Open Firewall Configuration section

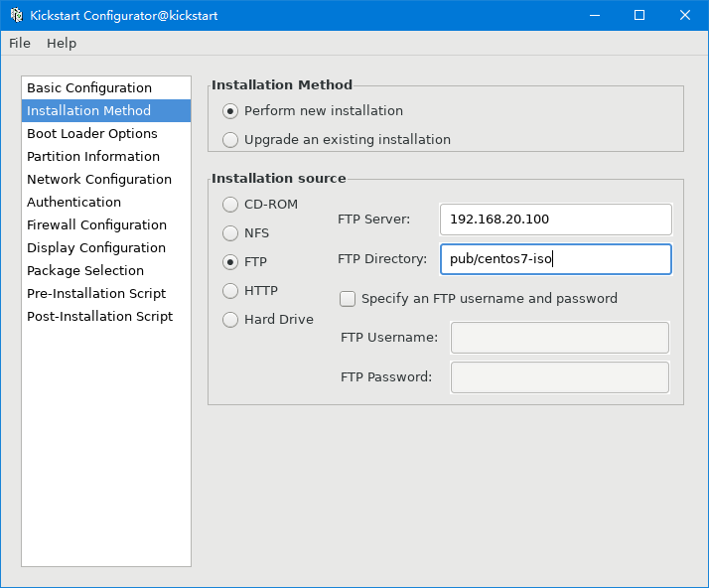tap(106, 225)
